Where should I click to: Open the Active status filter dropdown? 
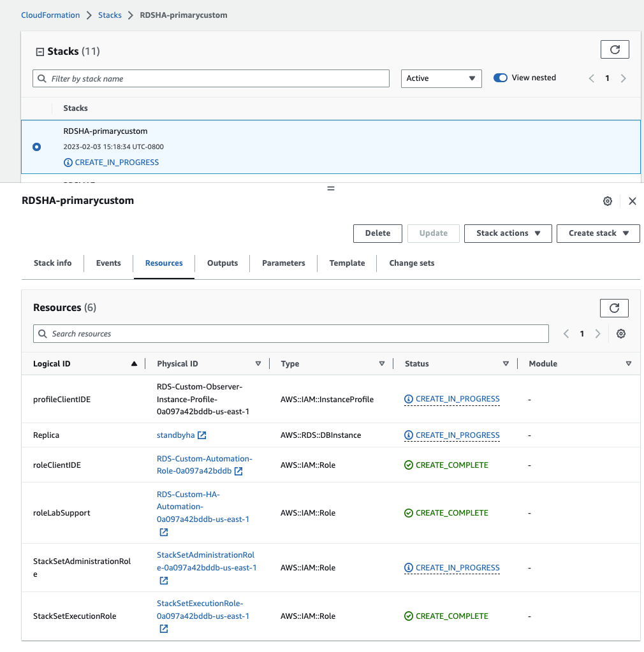pyautogui.click(x=441, y=78)
